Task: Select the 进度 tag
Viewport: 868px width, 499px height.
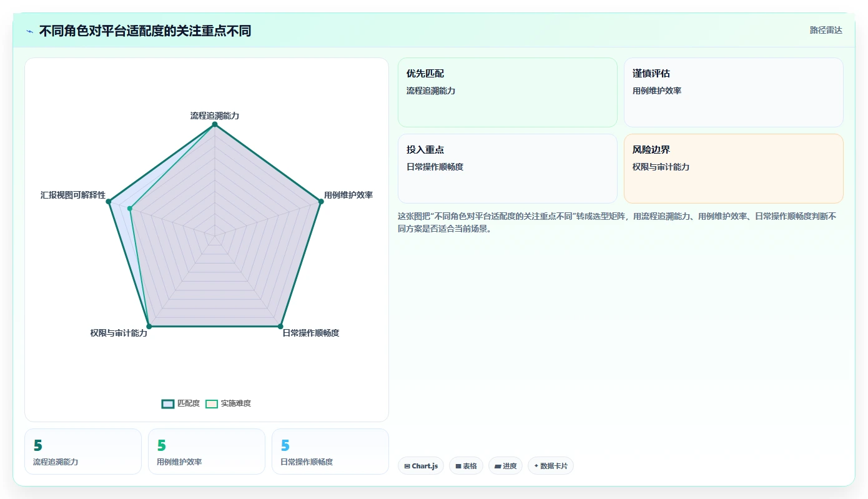Action: point(505,466)
